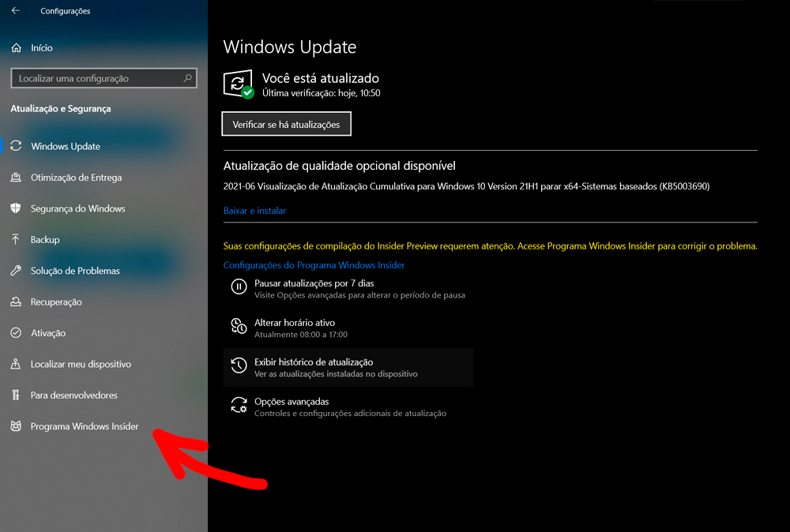Open the Recuperação section
This screenshot has width=790, height=532.
pos(56,302)
